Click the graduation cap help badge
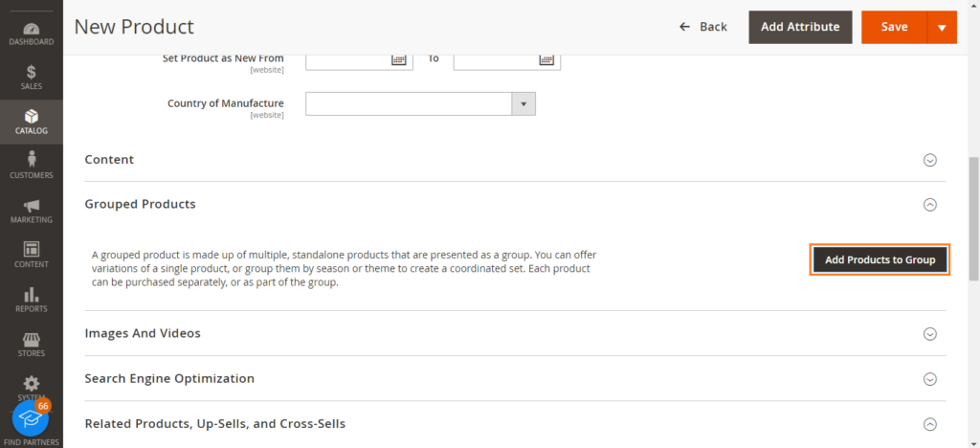This screenshot has width=980, height=448. click(30, 418)
